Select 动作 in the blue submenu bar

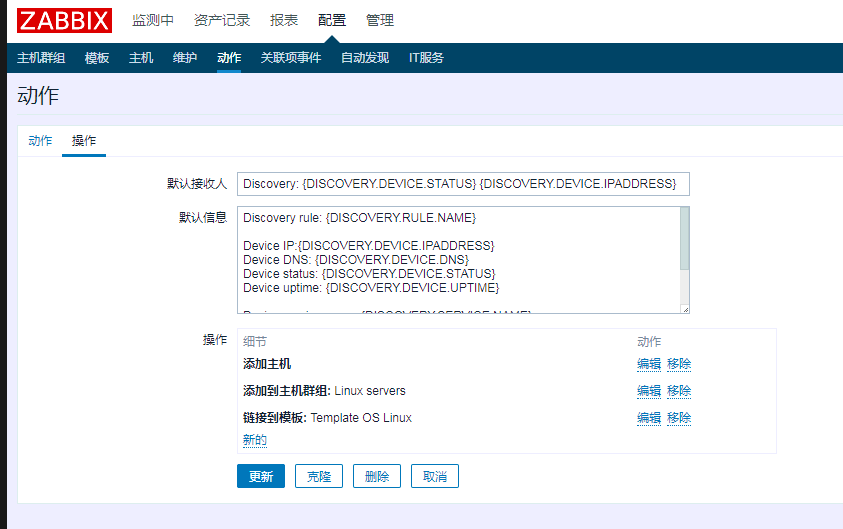pos(229,58)
